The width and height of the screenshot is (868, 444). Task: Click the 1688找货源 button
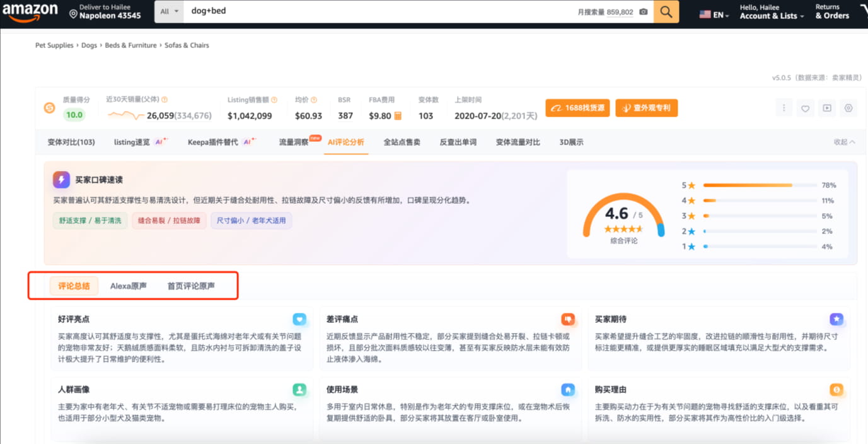tap(578, 108)
